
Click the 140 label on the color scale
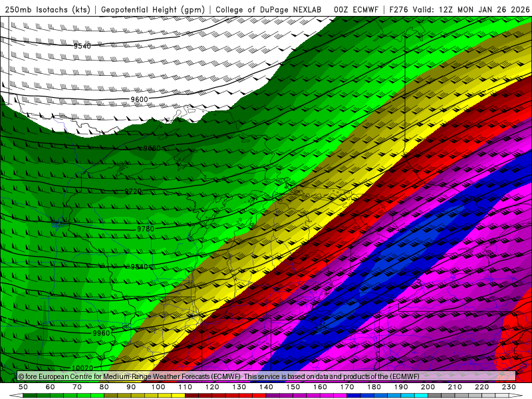[266, 387]
